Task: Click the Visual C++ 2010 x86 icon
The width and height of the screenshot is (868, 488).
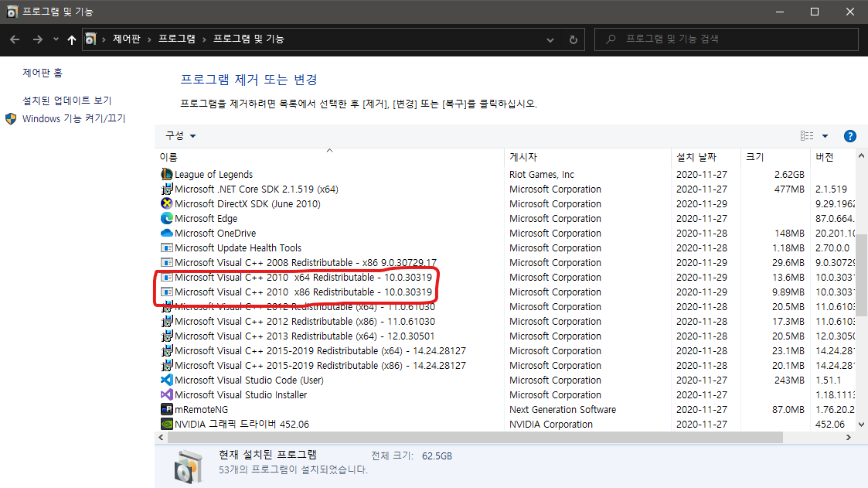Action: [167, 292]
